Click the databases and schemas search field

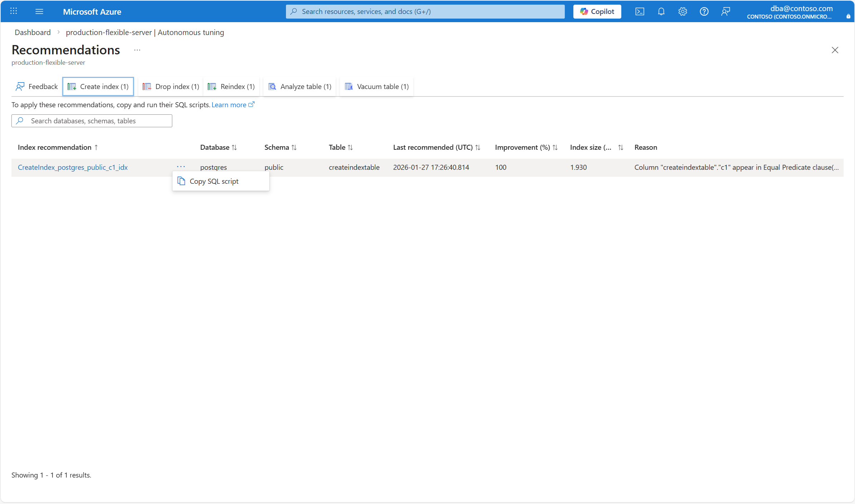pos(92,120)
